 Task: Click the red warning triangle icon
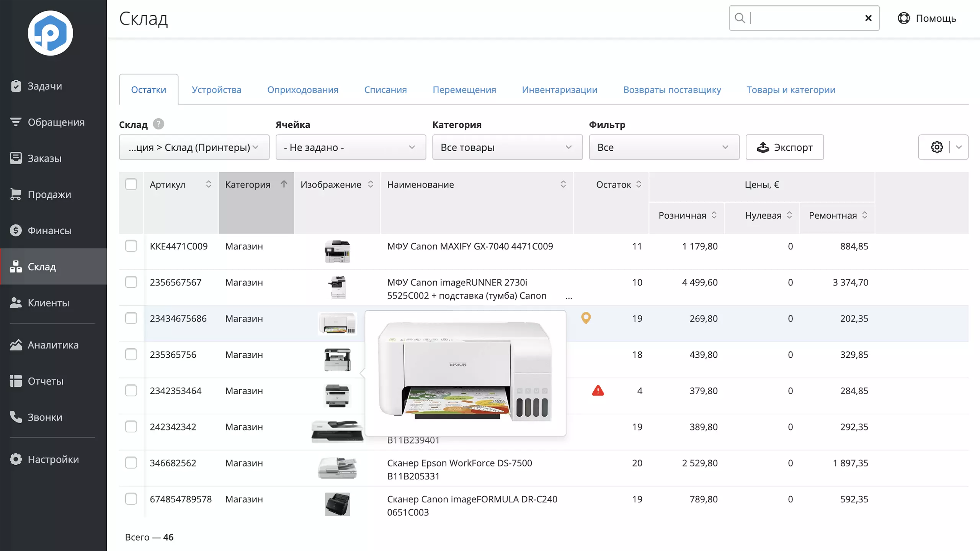[x=598, y=391]
